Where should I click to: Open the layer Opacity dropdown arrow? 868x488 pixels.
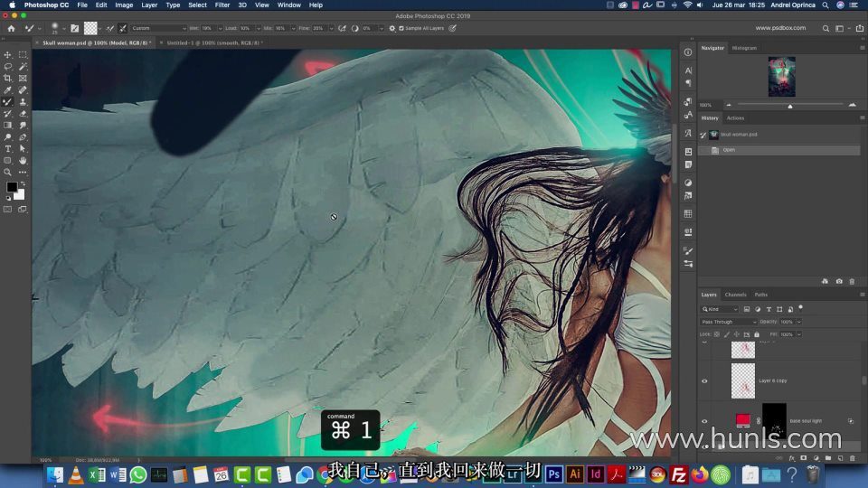(798, 322)
